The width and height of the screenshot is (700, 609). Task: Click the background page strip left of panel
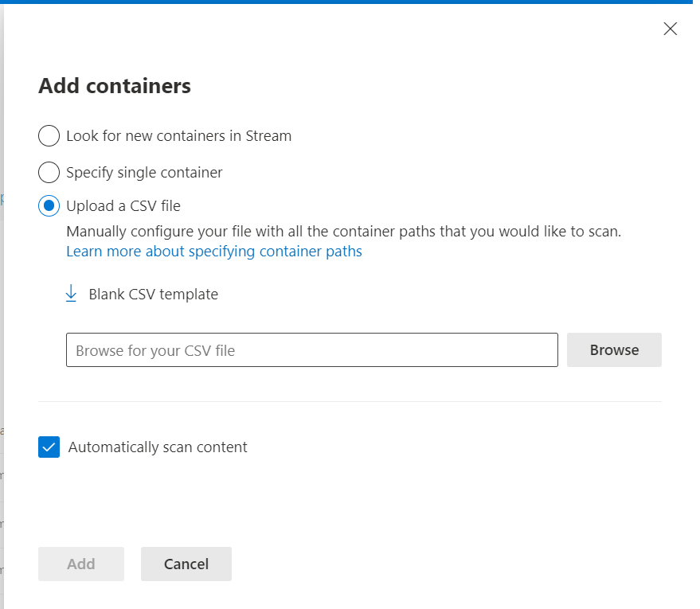[x=2, y=318]
